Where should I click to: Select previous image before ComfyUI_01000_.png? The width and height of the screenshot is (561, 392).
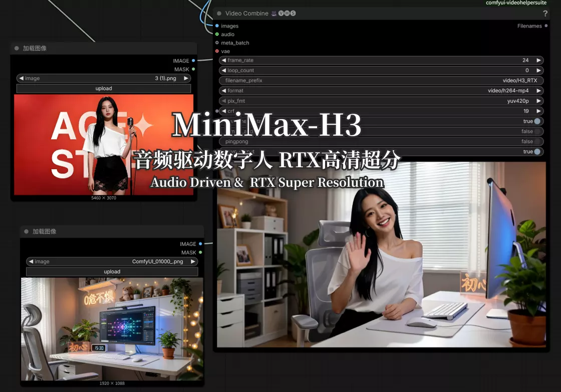(31, 261)
